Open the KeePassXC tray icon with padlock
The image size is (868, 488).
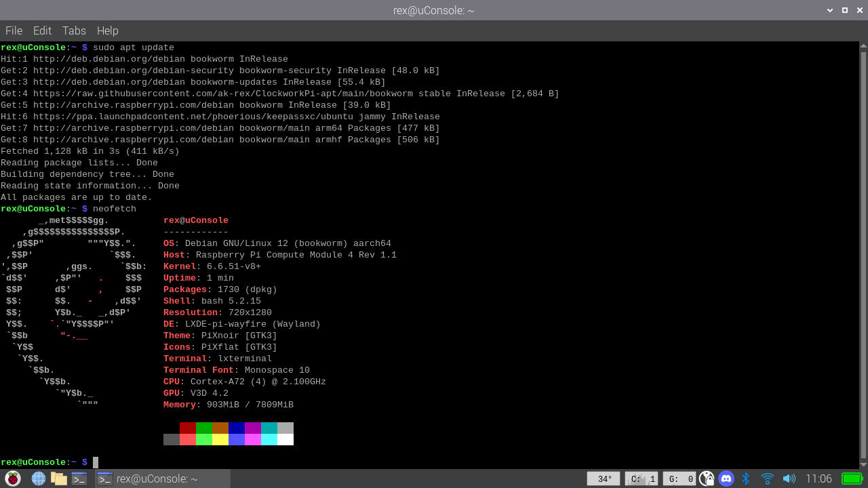click(x=707, y=479)
